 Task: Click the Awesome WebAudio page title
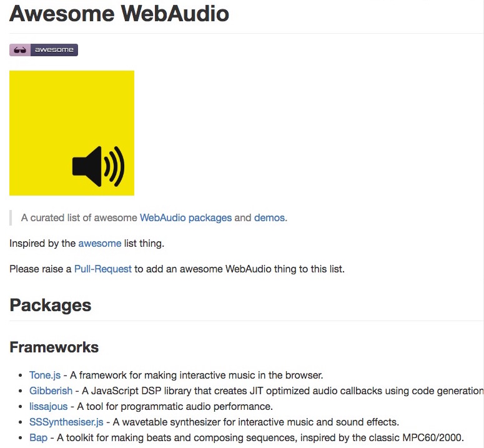pos(119,14)
